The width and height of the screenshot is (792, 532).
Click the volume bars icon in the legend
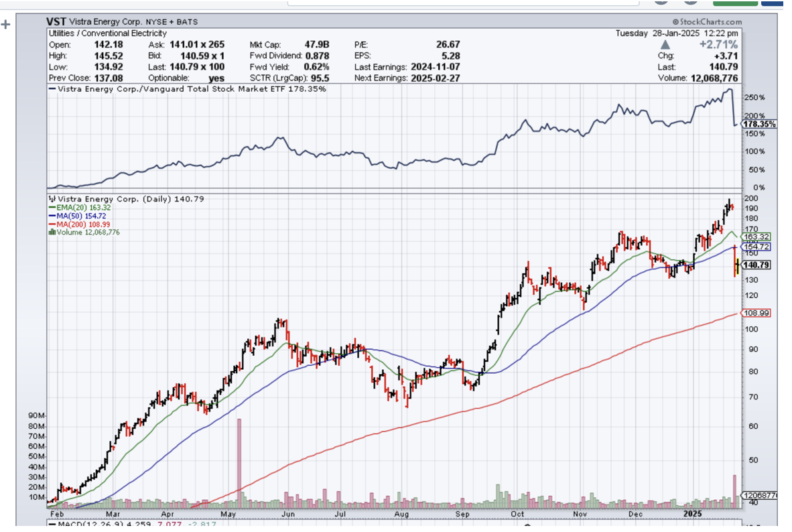tap(52, 232)
